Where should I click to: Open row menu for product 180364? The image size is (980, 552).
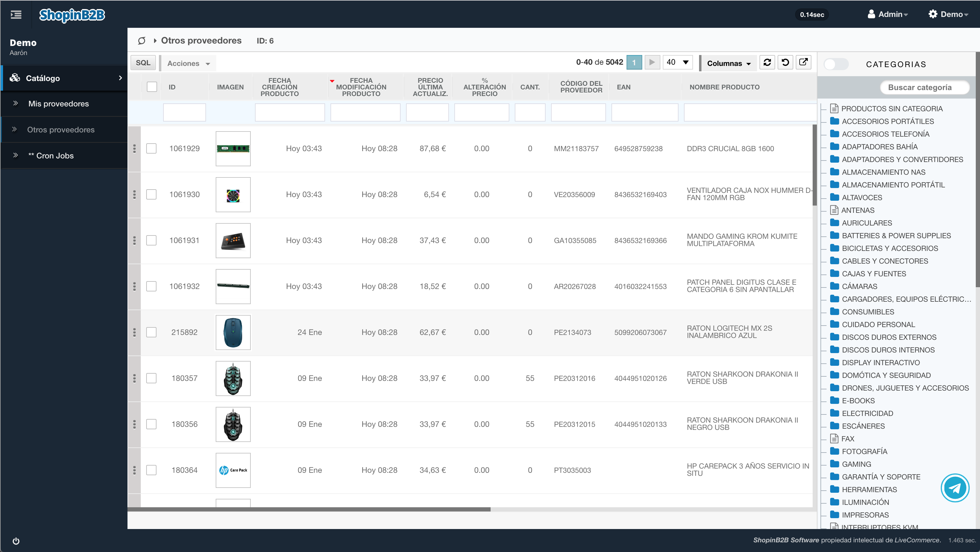134,470
